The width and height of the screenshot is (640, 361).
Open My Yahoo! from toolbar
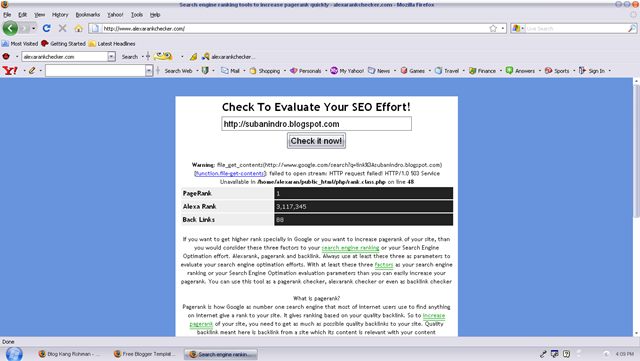[347, 71]
